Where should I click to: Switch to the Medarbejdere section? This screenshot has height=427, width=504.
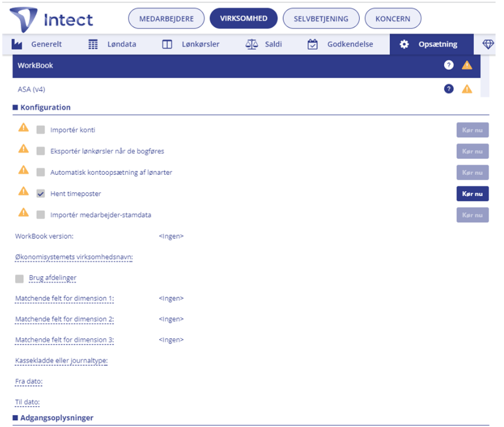tap(166, 19)
